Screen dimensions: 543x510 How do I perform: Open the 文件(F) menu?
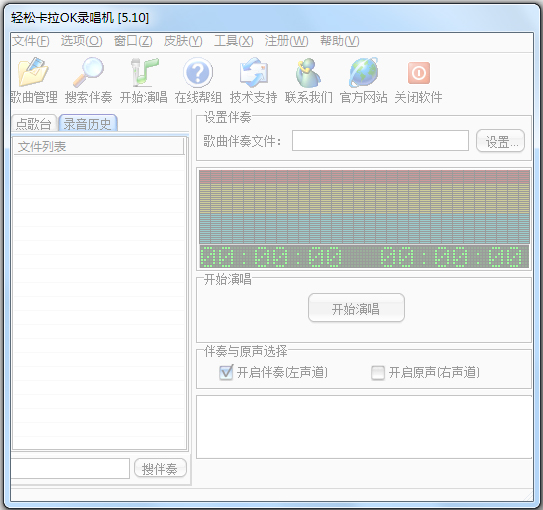(31, 41)
